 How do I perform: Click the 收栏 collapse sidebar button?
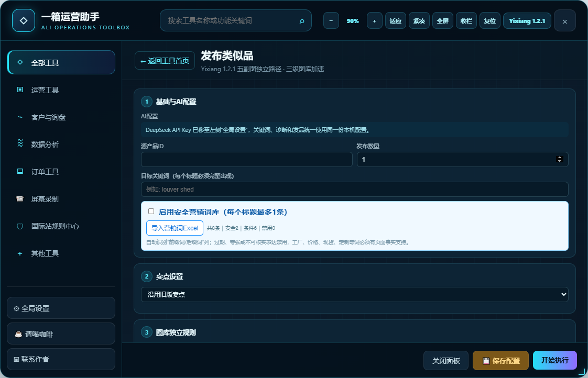pos(466,20)
